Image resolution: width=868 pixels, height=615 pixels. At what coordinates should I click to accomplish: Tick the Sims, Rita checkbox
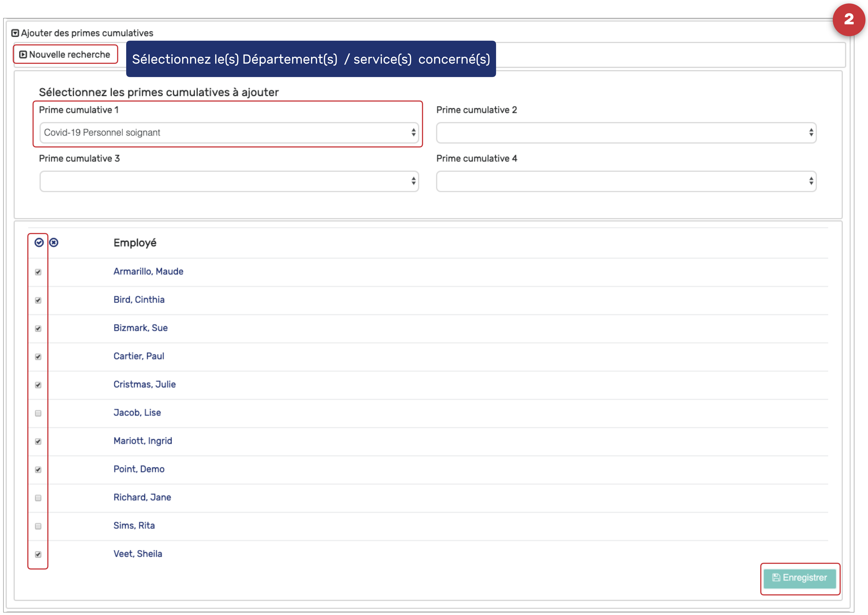tap(38, 526)
